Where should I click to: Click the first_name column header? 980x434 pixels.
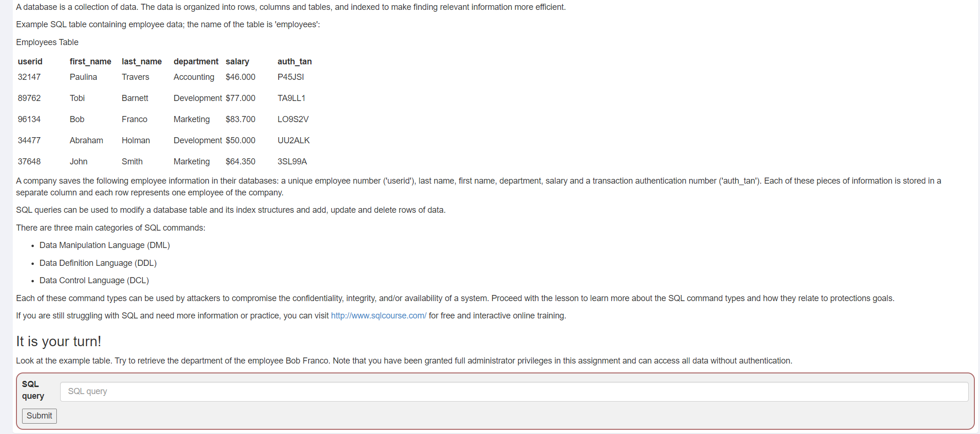90,62
